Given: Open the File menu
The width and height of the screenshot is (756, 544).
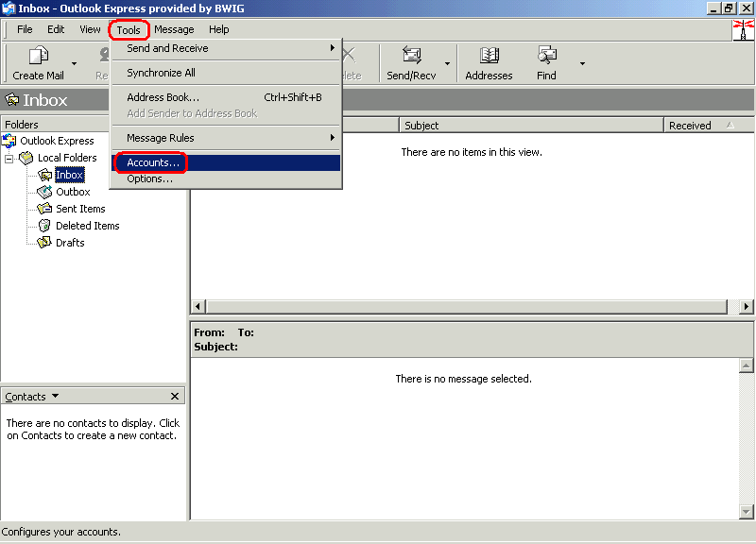Looking at the screenshot, I should pyautogui.click(x=25, y=29).
